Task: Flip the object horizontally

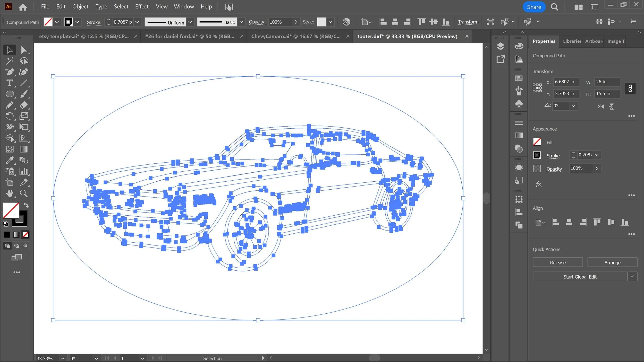Action: (x=600, y=106)
